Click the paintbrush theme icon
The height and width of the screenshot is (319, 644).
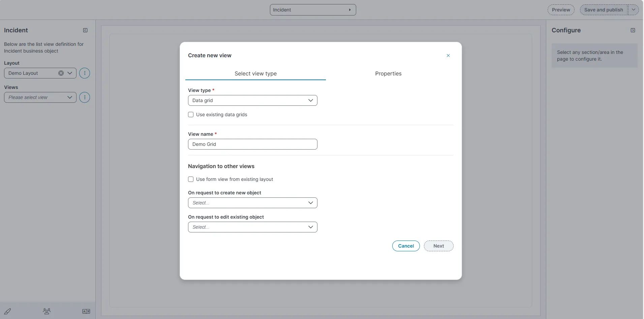click(7, 311)
